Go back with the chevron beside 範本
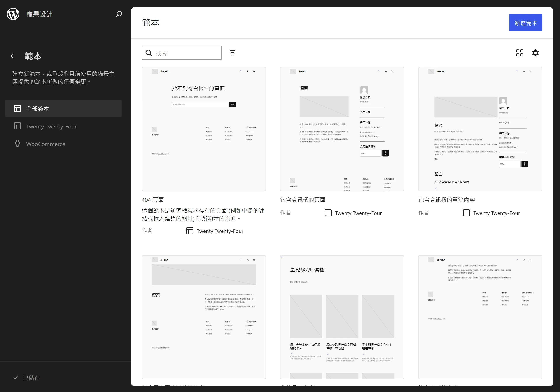The height and width of the screenshot is (392, 560). (x=12, y=56)
